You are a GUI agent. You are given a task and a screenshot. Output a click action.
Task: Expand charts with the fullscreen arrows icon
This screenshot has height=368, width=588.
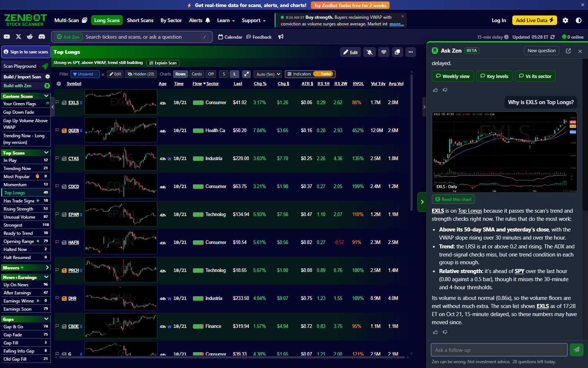(247, 74)
